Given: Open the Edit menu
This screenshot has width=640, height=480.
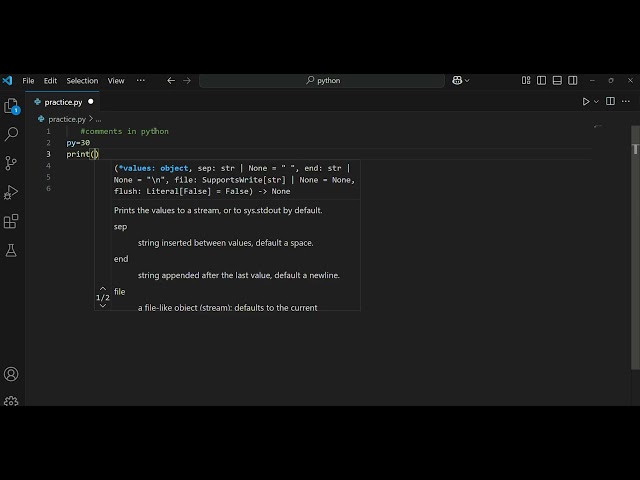Looking at the screenshot, I should [50, 80].
